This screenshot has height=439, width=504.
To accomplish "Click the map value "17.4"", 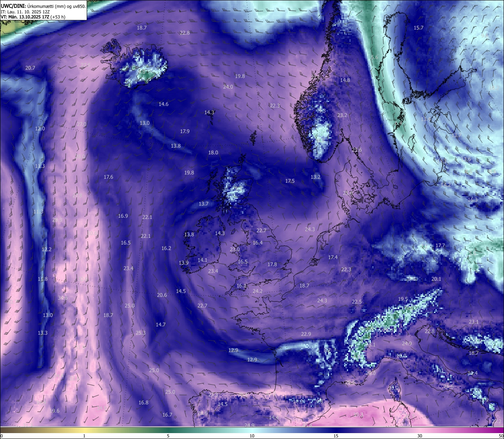I will click(x=333, y=257).
